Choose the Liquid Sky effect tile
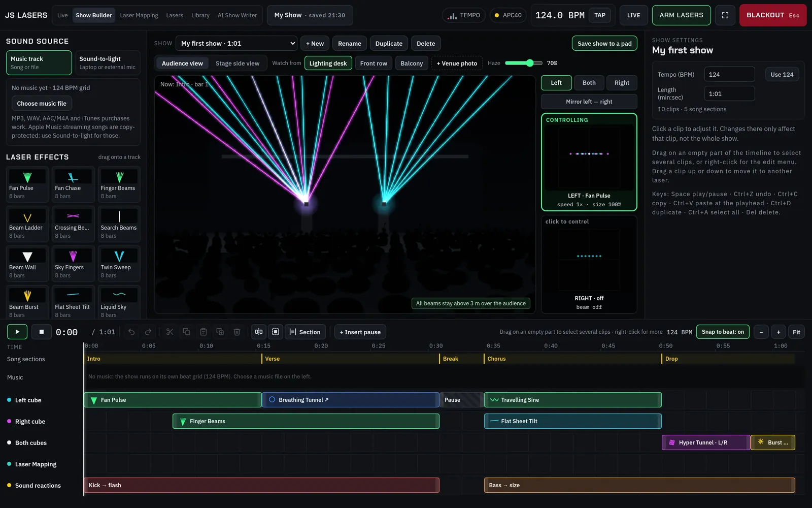812x508 pixels. [119, 303]
